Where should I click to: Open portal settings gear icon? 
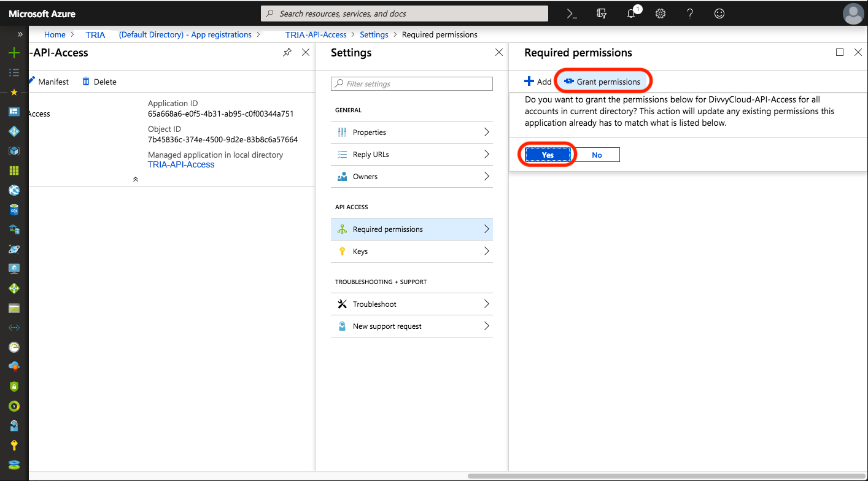point(661,13)
